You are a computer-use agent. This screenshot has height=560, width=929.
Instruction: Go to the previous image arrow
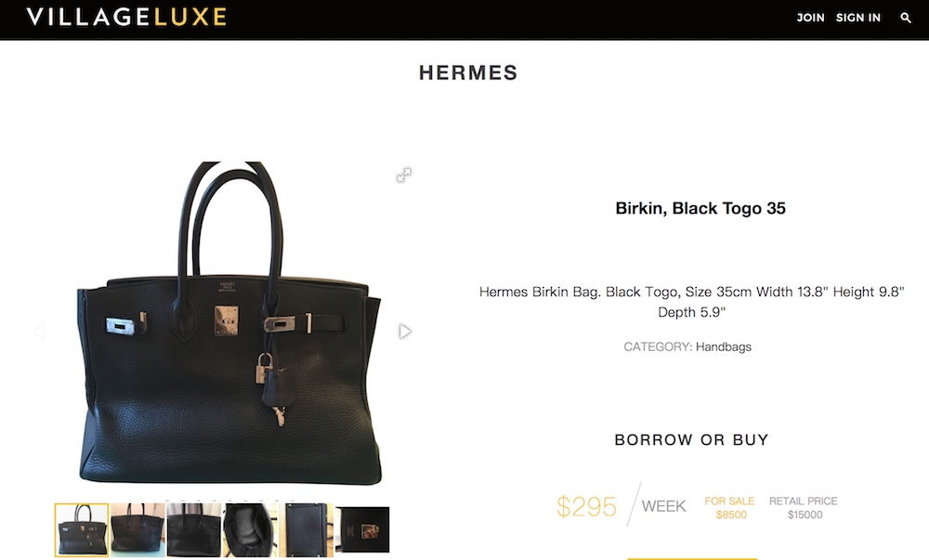39,331
